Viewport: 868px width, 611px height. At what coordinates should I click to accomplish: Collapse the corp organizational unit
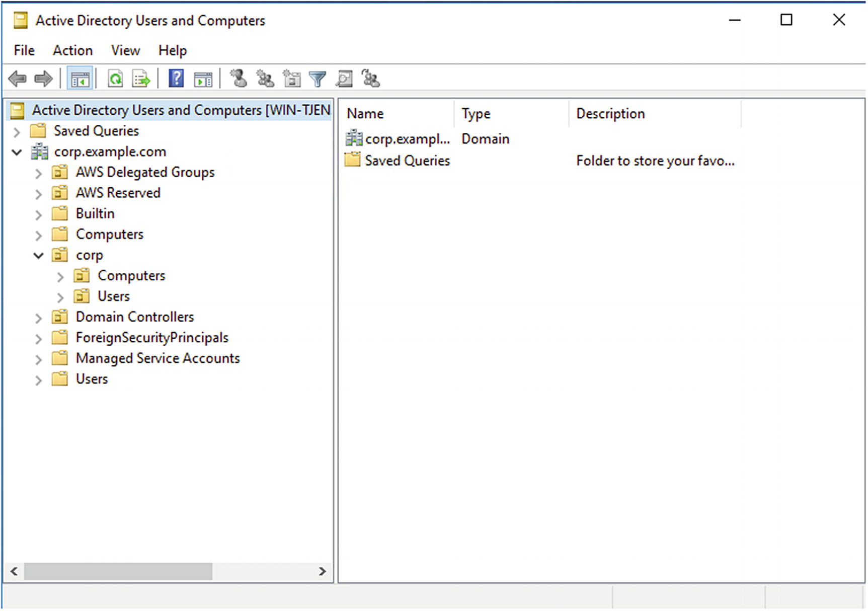tap(38, 255)
